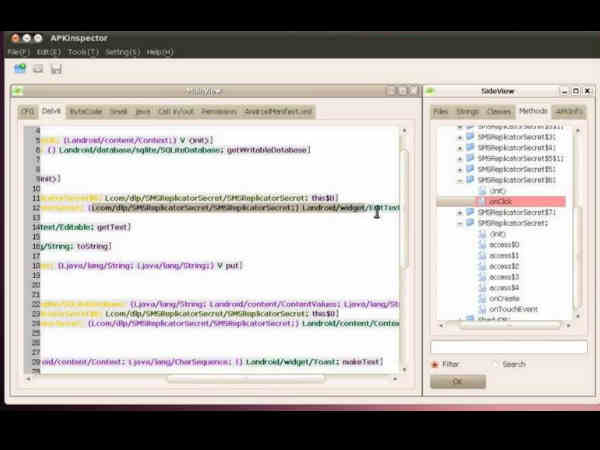Click the class icon of SMSReplicatorSecret$7
Viewport: 600px width, 450px height.
[470, 212]
